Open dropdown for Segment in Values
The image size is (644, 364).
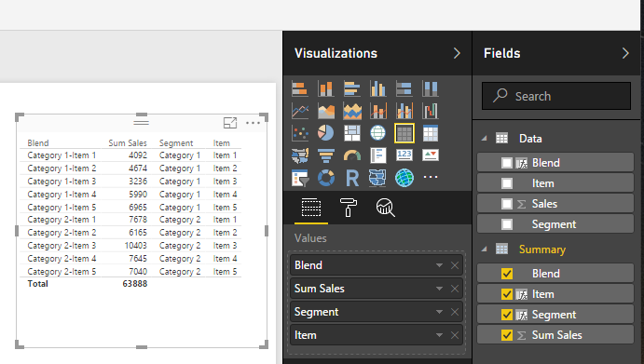[x=439, y=312]
